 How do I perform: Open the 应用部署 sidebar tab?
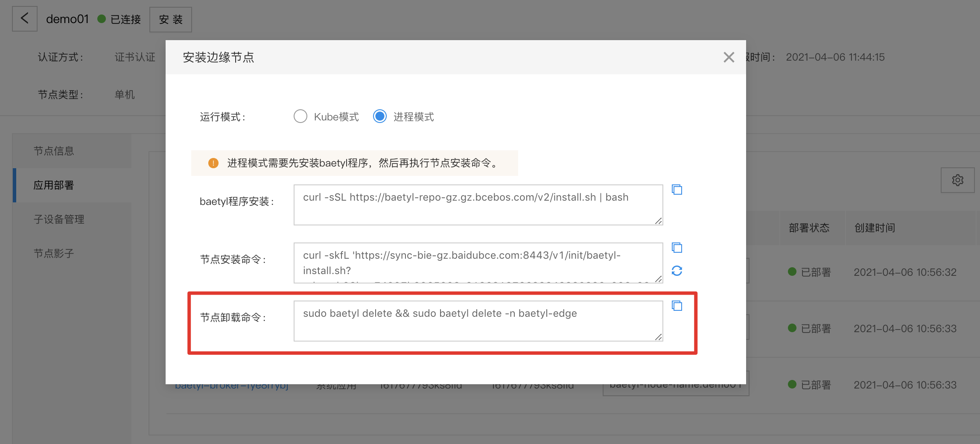pyautogui.click(x=72, y=185)
